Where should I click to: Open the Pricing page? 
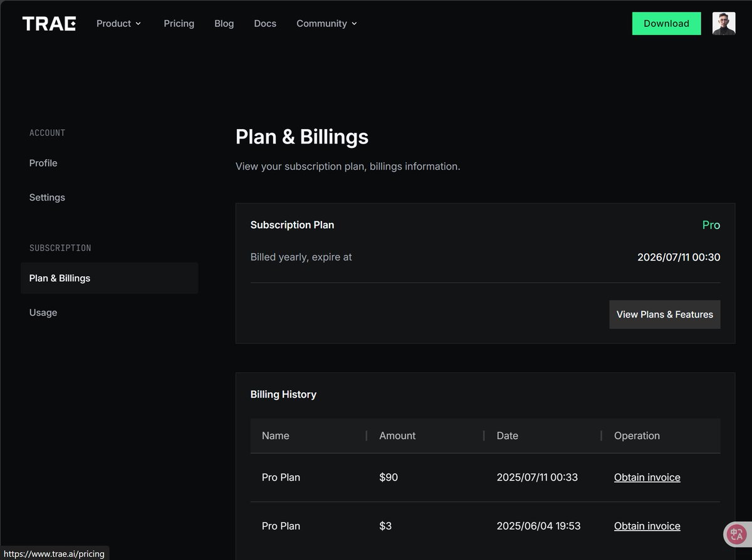tap(179, 24)
